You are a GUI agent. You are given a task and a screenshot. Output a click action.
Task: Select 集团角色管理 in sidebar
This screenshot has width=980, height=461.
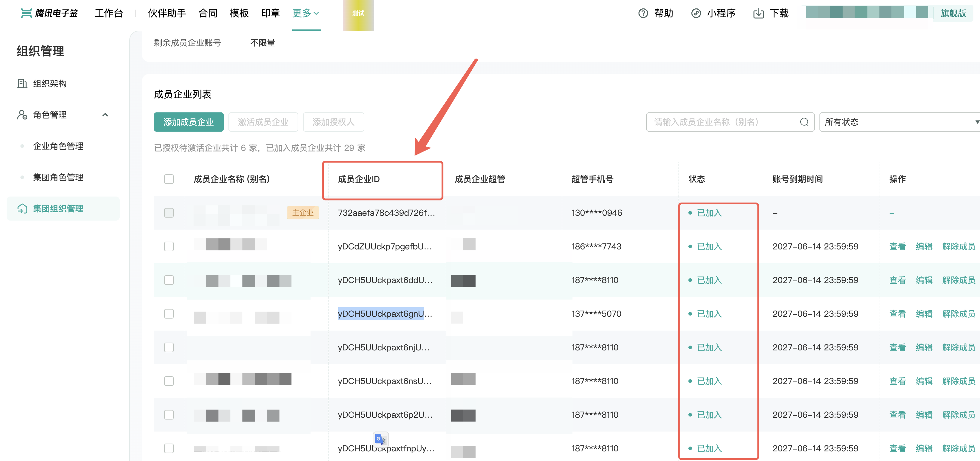58,177
